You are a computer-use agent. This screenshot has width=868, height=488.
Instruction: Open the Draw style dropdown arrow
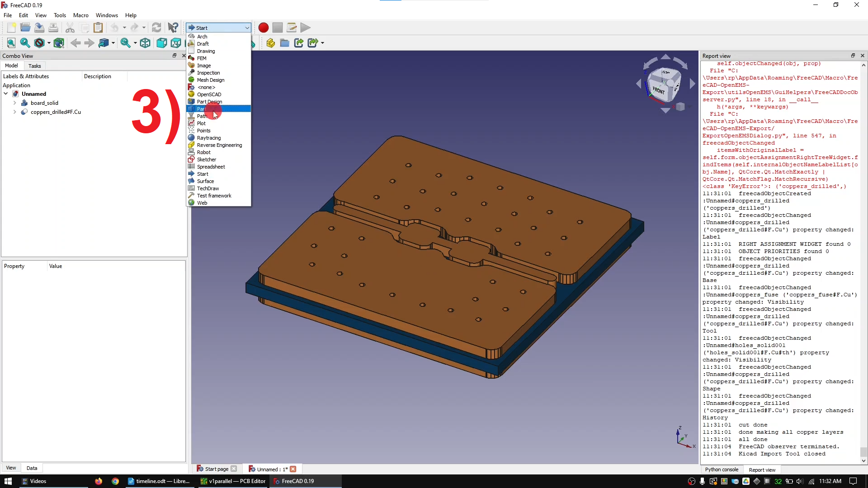pyautogui.click(x=49, y=43)
